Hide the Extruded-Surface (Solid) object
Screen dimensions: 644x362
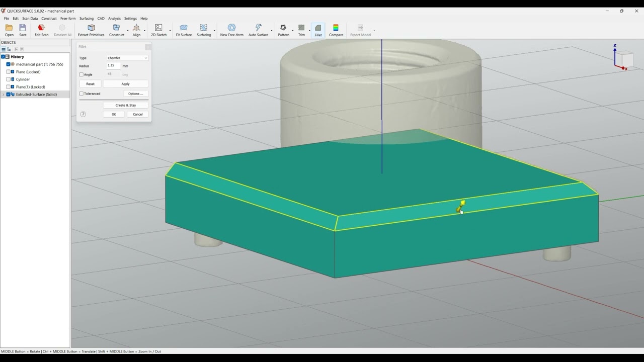coord(8,95)
